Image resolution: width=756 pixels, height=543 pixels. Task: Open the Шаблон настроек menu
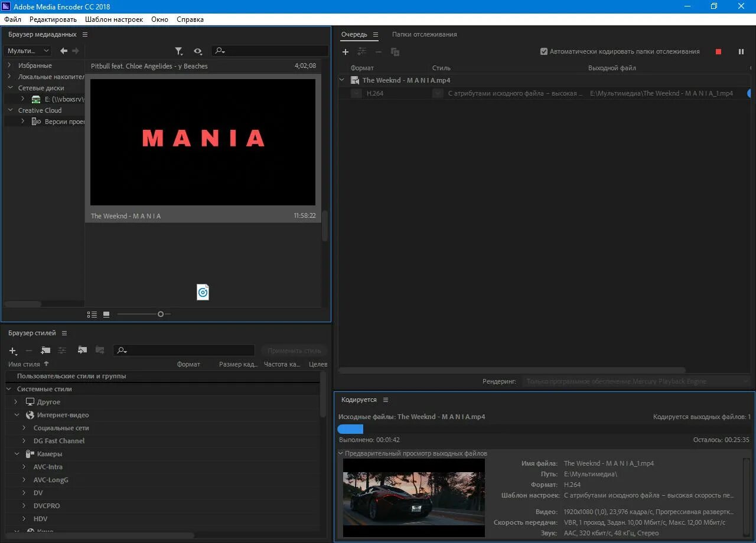[114, 19]
